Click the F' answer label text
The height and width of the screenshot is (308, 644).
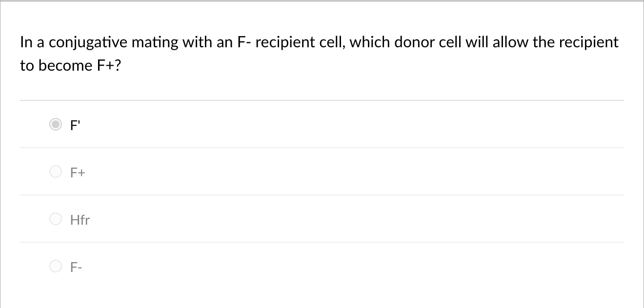pyautogui.click(x=75, y=125)
